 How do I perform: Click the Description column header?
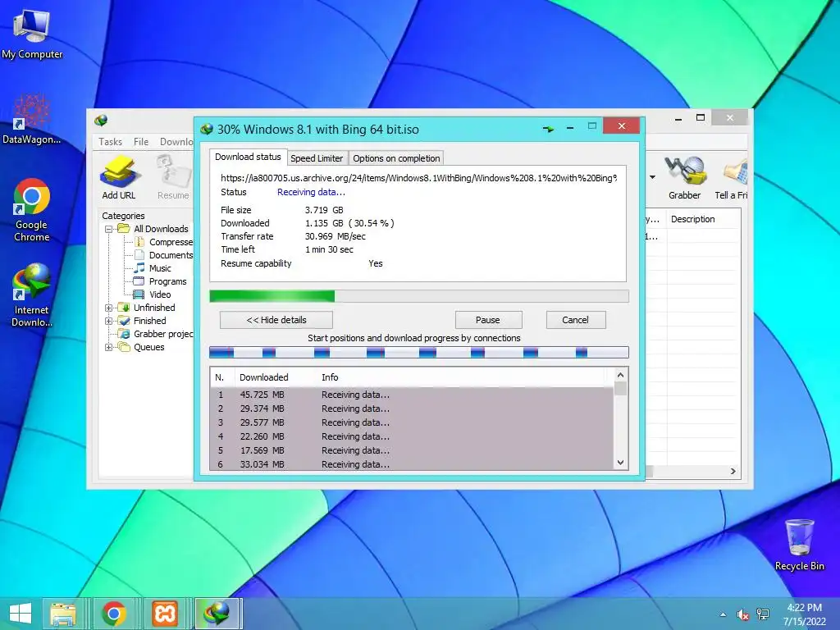pyautogui.click(x=703, y=219)
